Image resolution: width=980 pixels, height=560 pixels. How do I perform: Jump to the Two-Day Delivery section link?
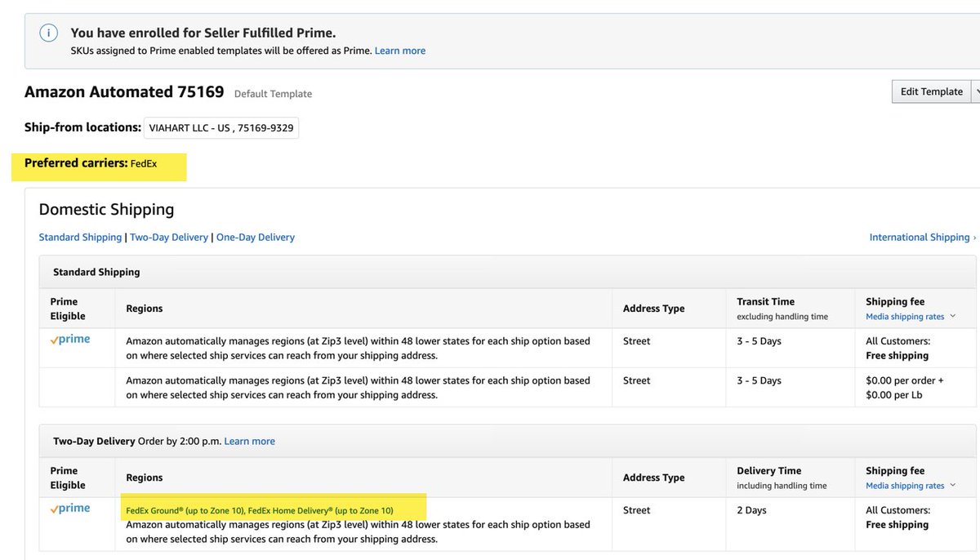169,238
